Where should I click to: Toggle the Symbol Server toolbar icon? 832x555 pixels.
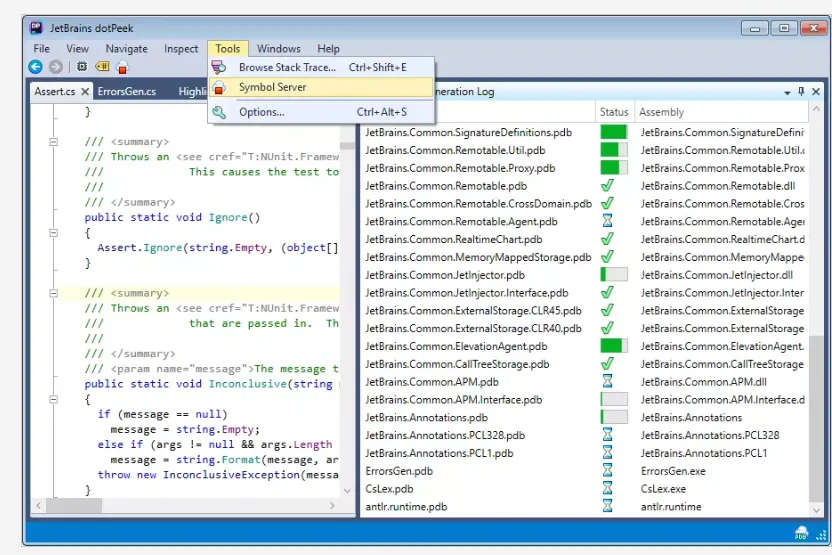pos(123,67)
